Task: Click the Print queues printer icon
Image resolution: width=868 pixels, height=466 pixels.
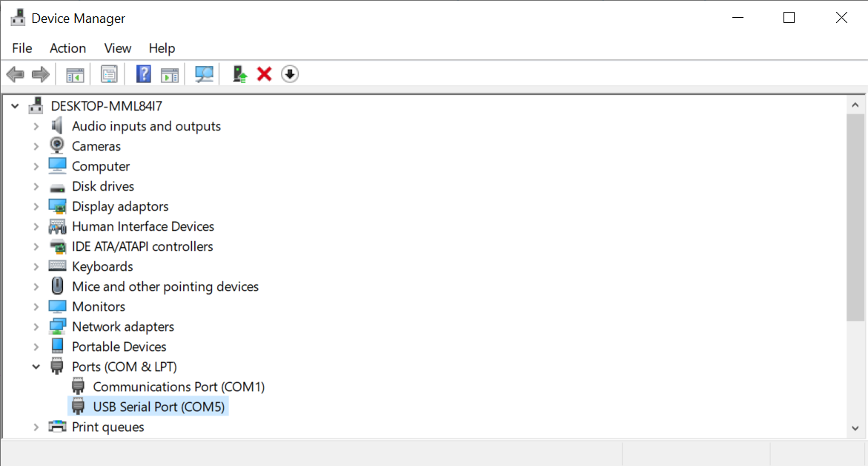Action: coord(57,427)
